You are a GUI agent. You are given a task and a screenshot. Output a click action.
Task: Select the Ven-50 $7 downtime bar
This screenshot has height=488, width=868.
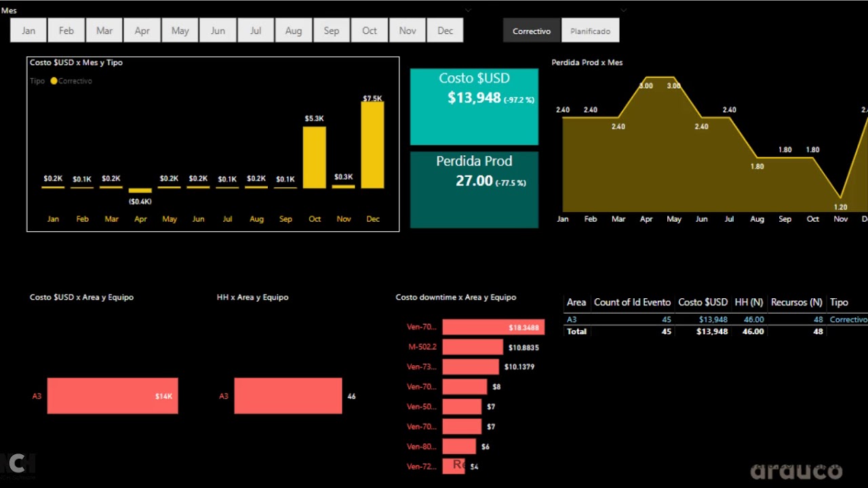point(462,407)
